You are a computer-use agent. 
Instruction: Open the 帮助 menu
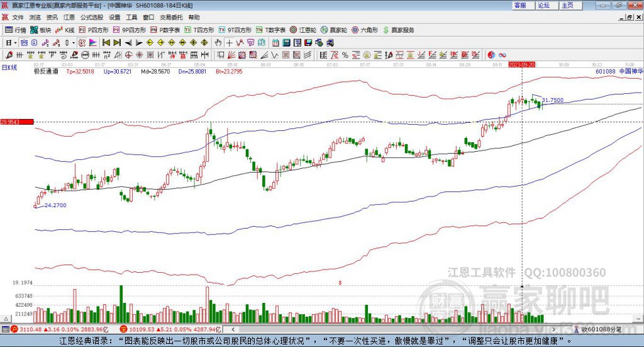(194, 17)
